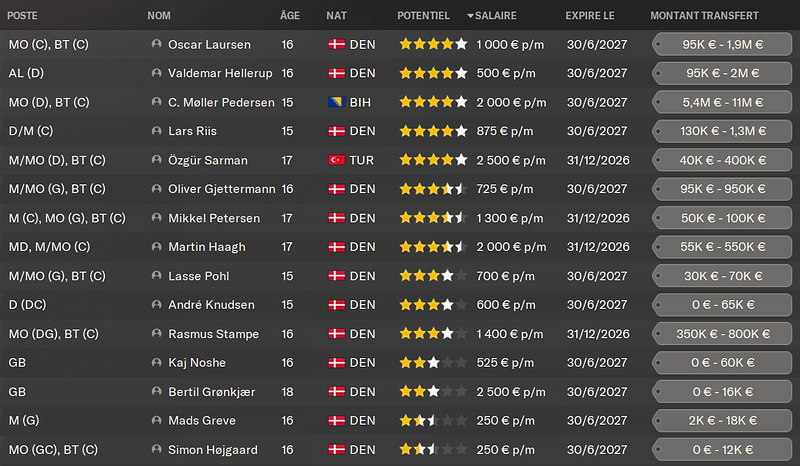Screen dimensions: 800x466
Task: Click the sort arrow beside the SALAIRE header
Action: pos(471,16)
